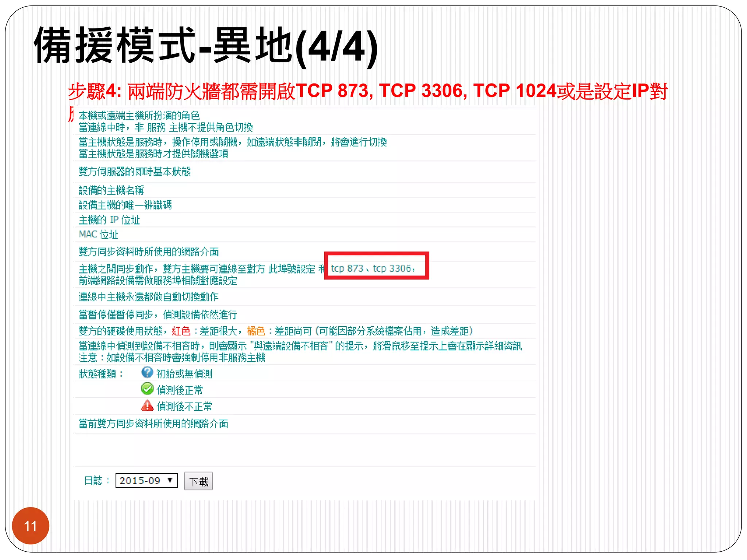
Task: Click the text '本機或遠端主機所扮演的角色'
Action: click(139, 116)
